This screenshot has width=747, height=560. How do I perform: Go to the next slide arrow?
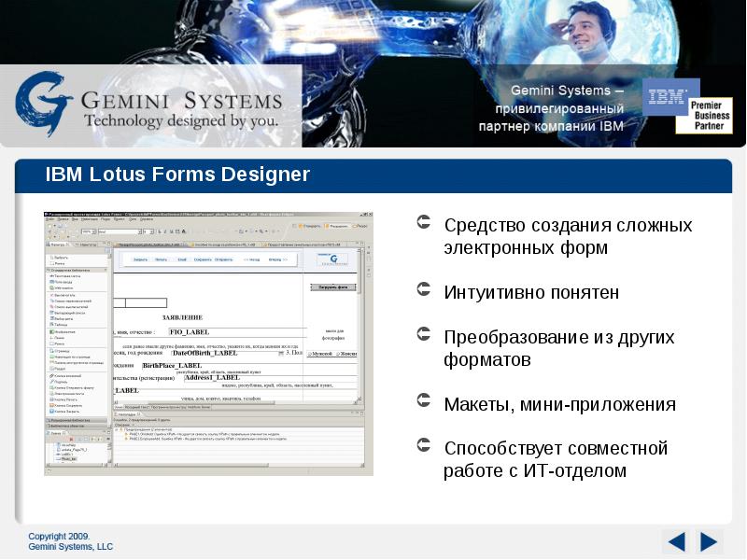click(709, 541)
